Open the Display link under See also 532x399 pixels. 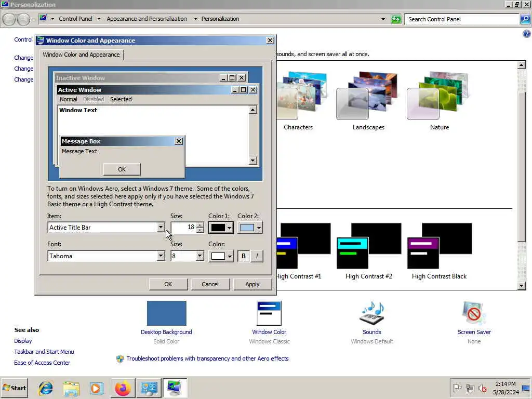(23, 341)
